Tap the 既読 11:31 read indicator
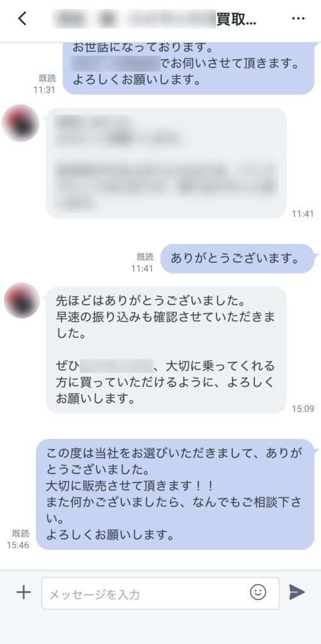Screen dimensions: 321x644 click(45, 84)
